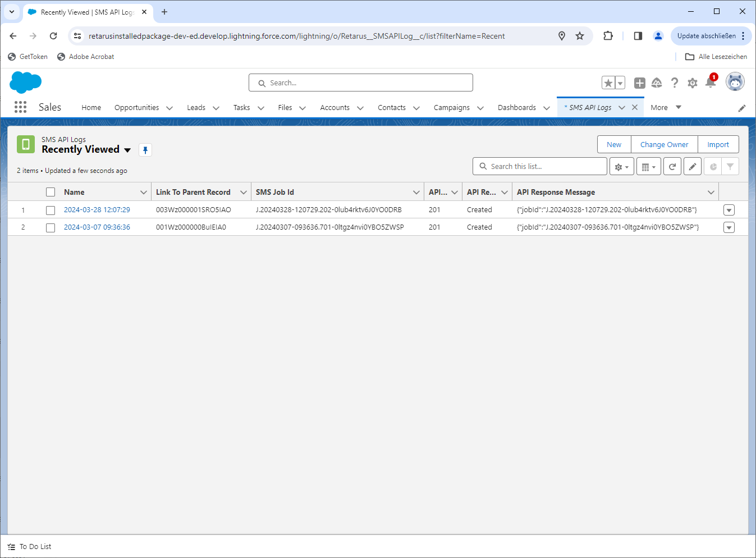
Task: Pin the Recently Viewed list view
Action: click(x=145, y=150)
